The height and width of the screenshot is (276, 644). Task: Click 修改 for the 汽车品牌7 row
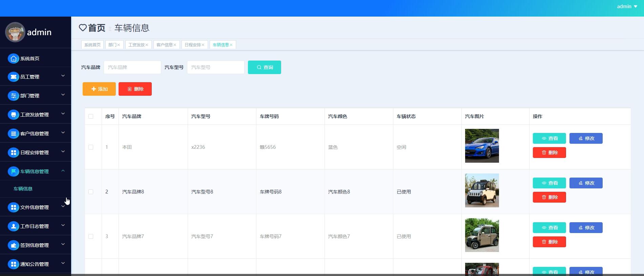[586, 228]
